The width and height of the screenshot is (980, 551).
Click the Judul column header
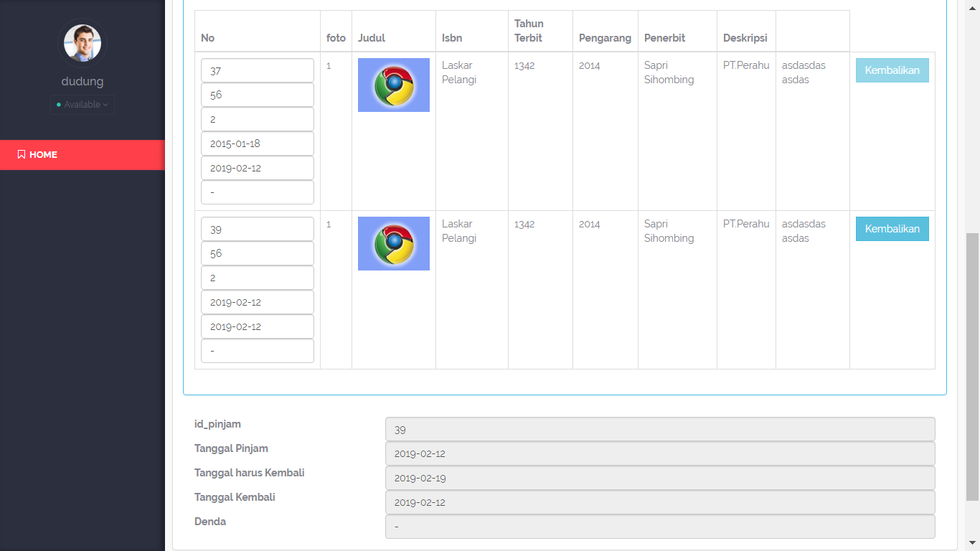(x=371, y=38)
